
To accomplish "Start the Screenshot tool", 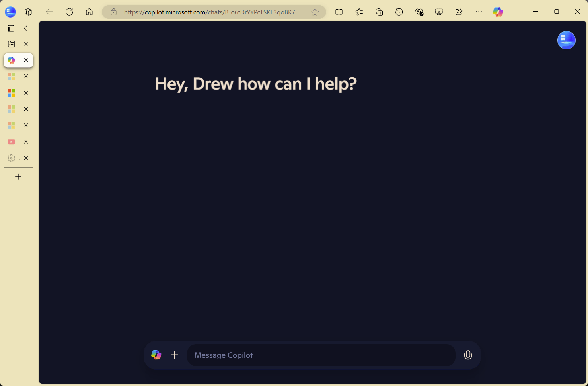I will 439,12.
